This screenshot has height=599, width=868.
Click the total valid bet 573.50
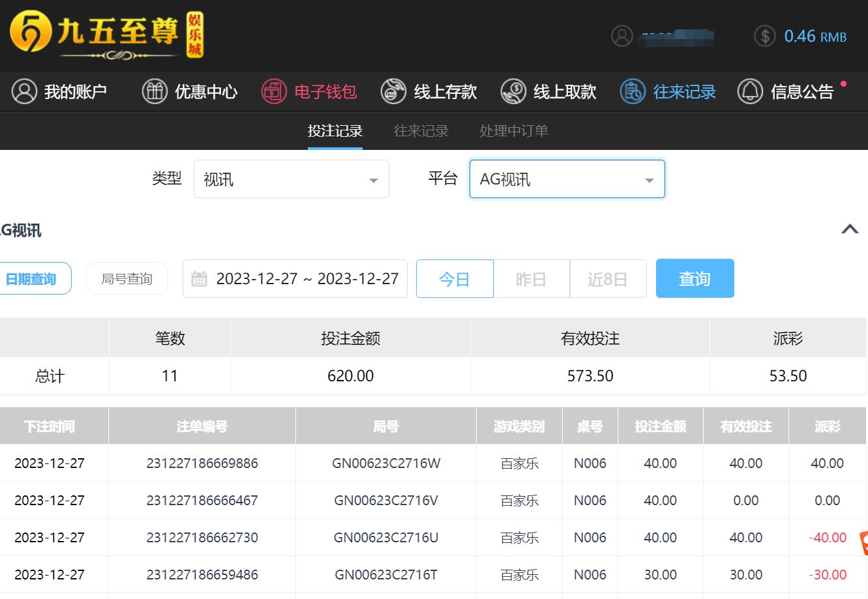pos(590,376)
